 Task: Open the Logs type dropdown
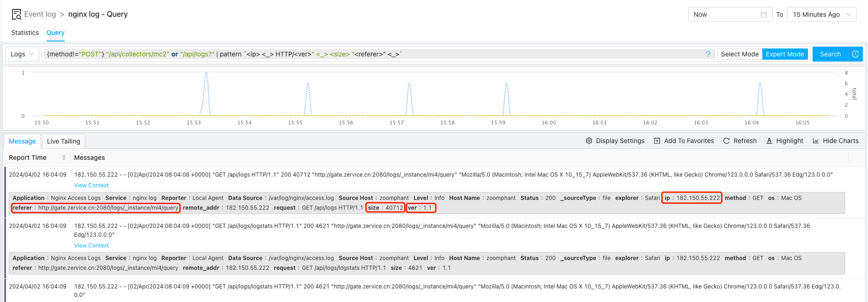coord(22,54)
